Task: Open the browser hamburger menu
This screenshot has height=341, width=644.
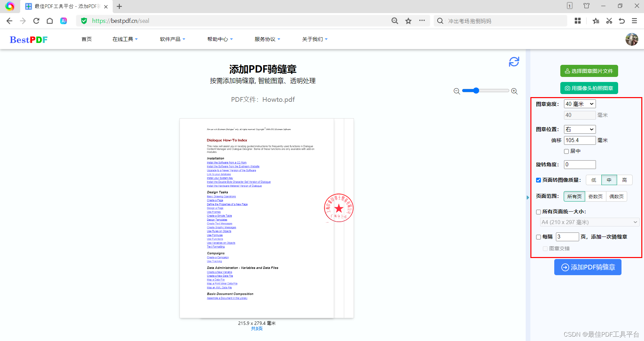Action: [x=635, y=21]
